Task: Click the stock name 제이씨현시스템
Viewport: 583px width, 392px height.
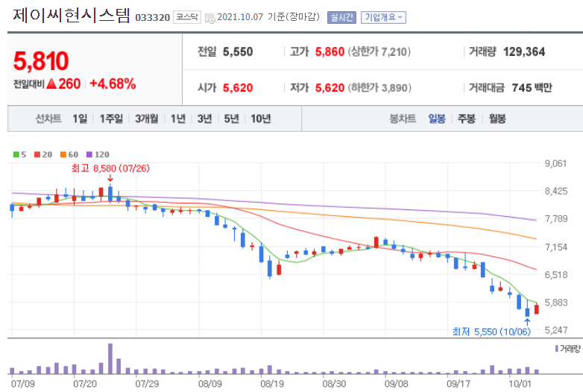Action: pos(72,16)
